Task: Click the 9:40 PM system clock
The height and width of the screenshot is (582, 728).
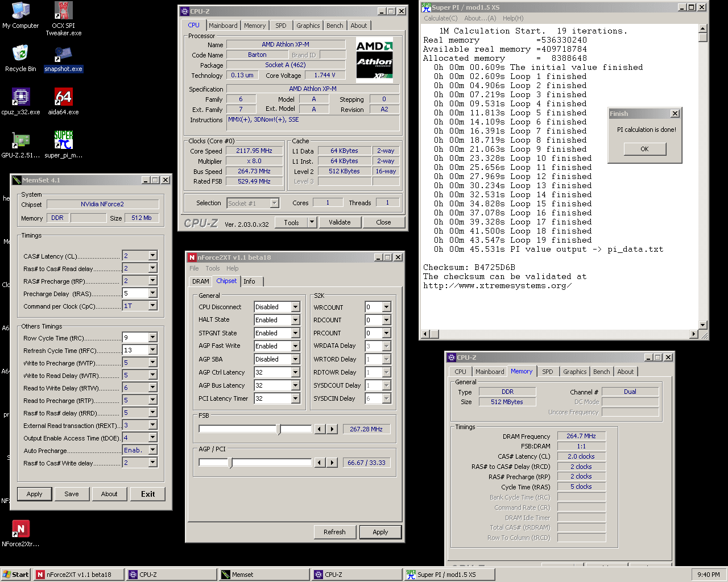Action: tap(708, 575)
